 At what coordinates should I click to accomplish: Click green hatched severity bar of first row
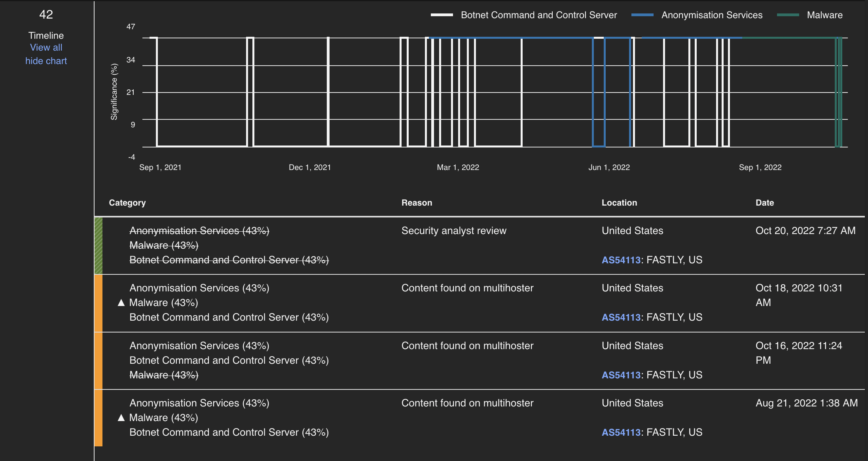pos(99,246)
